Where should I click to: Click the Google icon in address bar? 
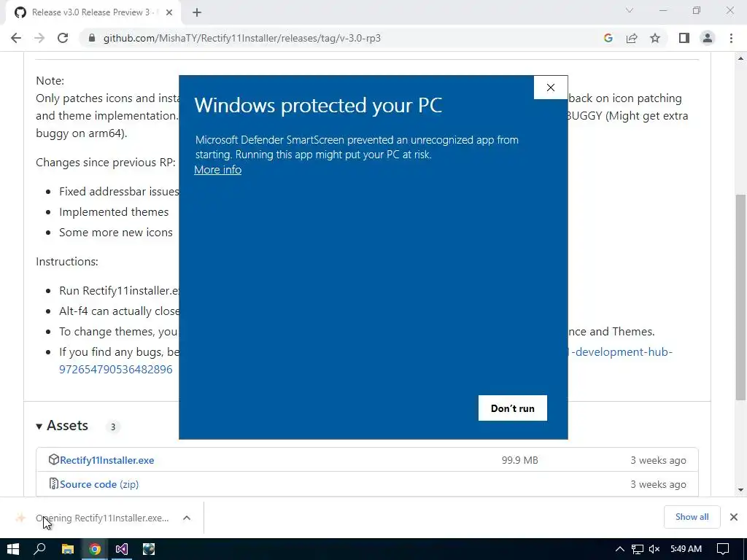608,38
